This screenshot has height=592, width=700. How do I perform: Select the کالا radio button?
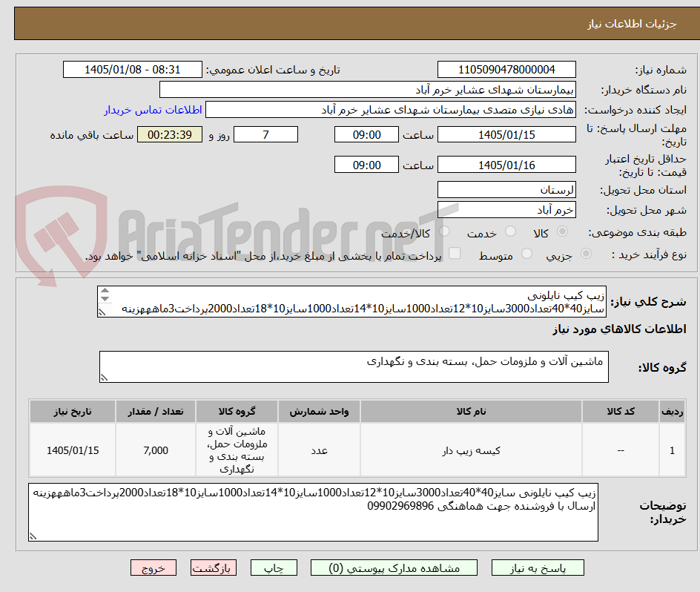pyautogui.click(x=563, y=231)
